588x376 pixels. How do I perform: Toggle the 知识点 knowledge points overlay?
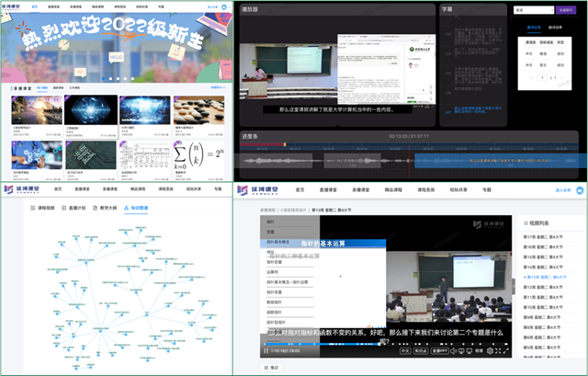[x=419, y=351]
